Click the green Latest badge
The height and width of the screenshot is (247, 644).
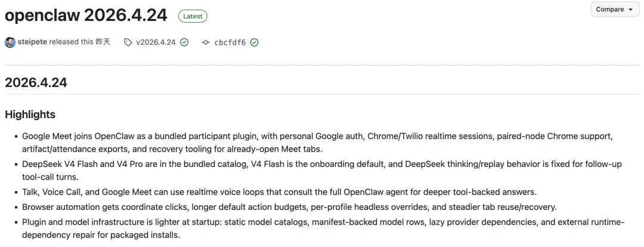(x=193, y=16)
